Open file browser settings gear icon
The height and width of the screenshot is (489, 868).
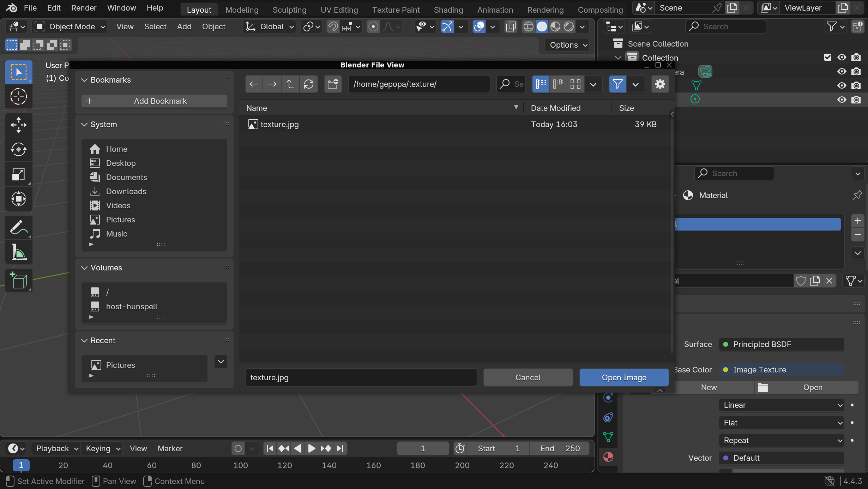coord(660,84)
